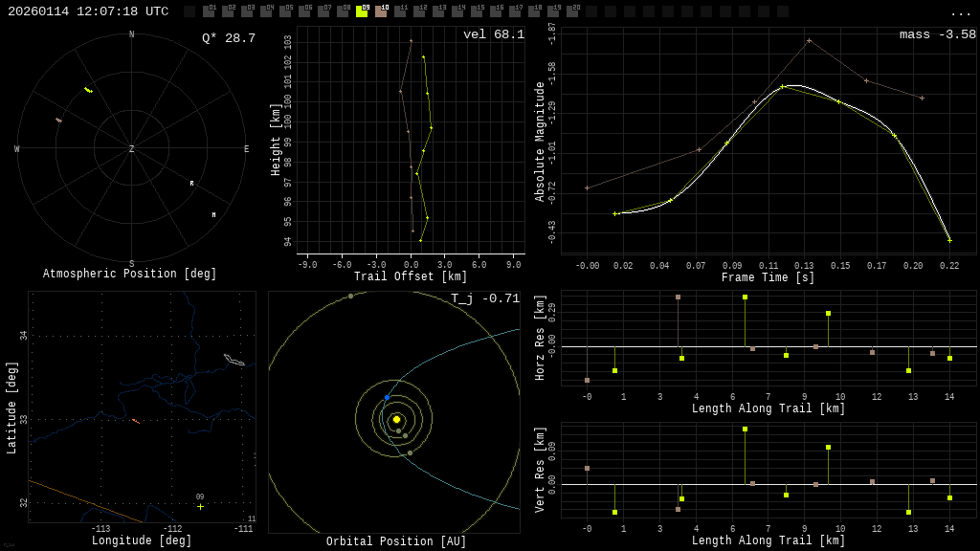Select the yellow station 09 square
This screenshot has height=551, width=980.
pos(362,11)
